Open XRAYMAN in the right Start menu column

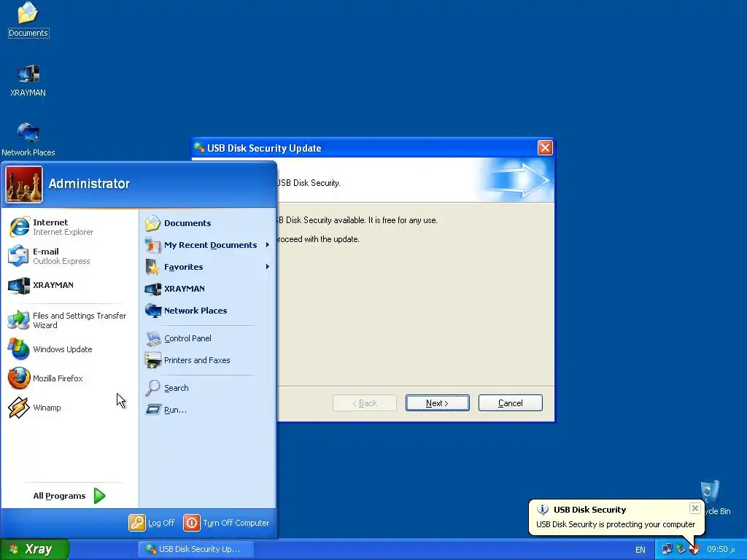[208, 289]
